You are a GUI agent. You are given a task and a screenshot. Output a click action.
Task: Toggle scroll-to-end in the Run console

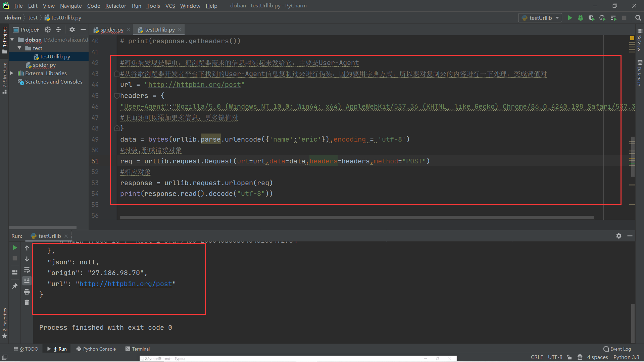tap(27, 280)
